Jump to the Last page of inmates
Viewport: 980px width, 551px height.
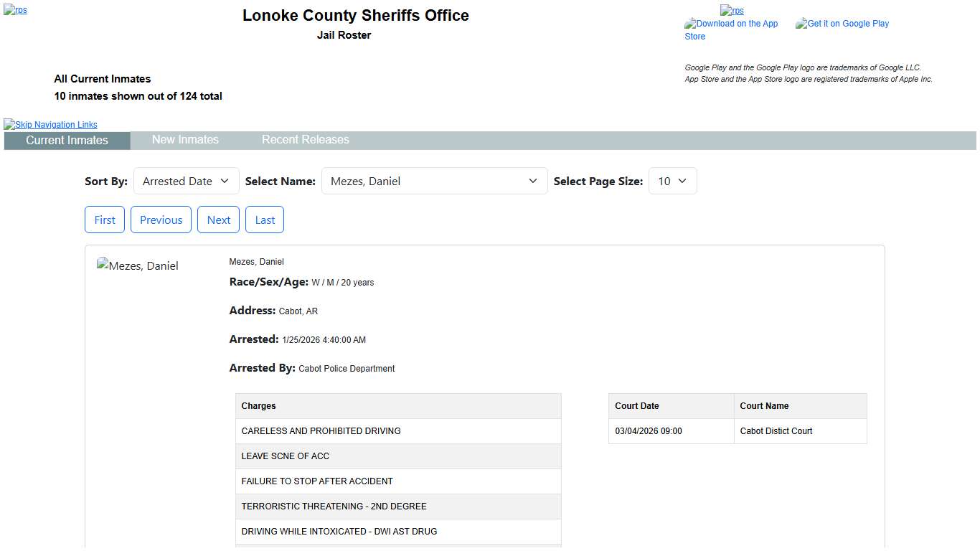(x=265, y=220)
